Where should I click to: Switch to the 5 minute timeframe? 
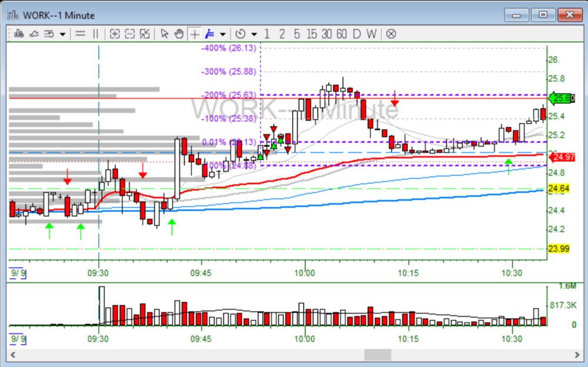click(x=296, y=34)
